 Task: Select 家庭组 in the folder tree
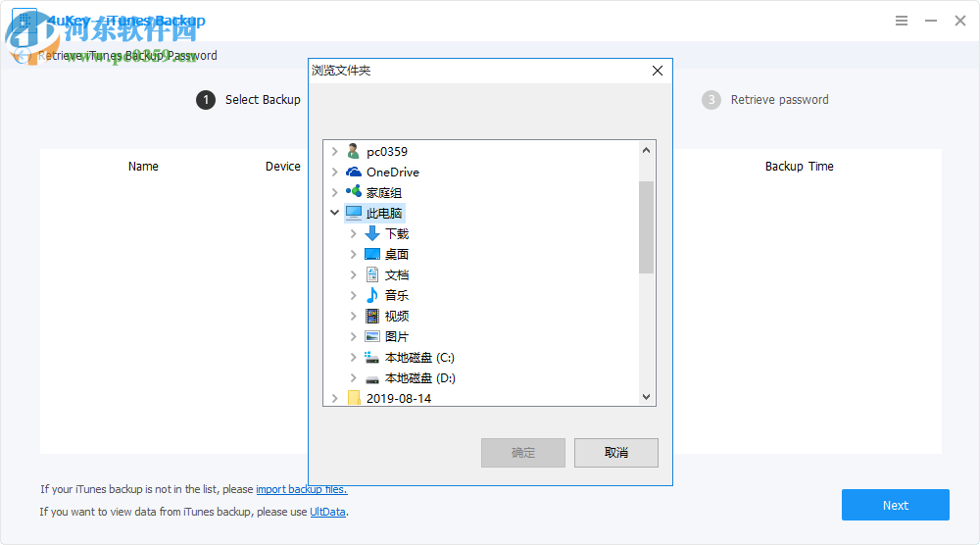[384, 192]
